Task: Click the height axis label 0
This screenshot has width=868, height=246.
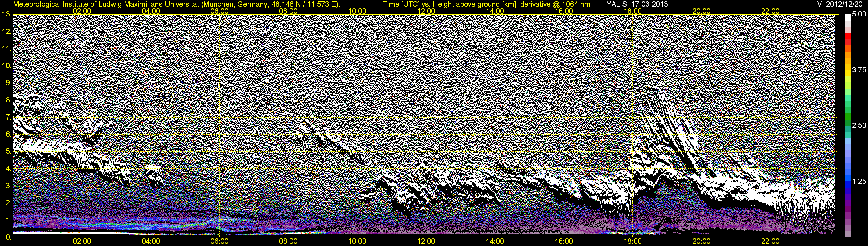Action: point(8,237)
